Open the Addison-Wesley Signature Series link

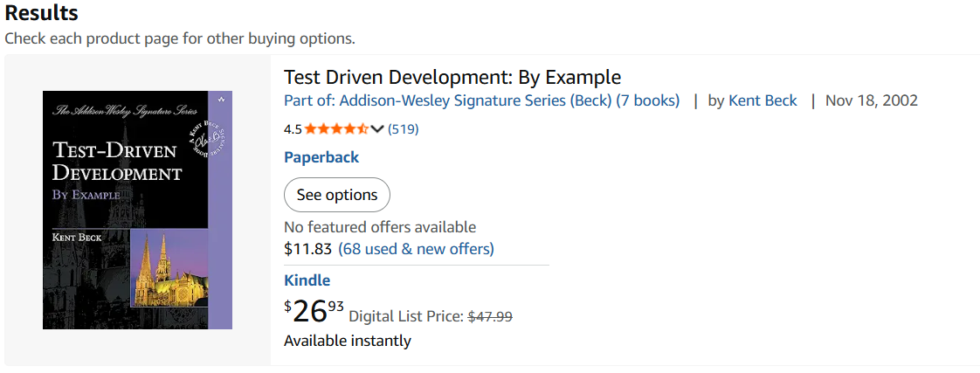point(481,100)
